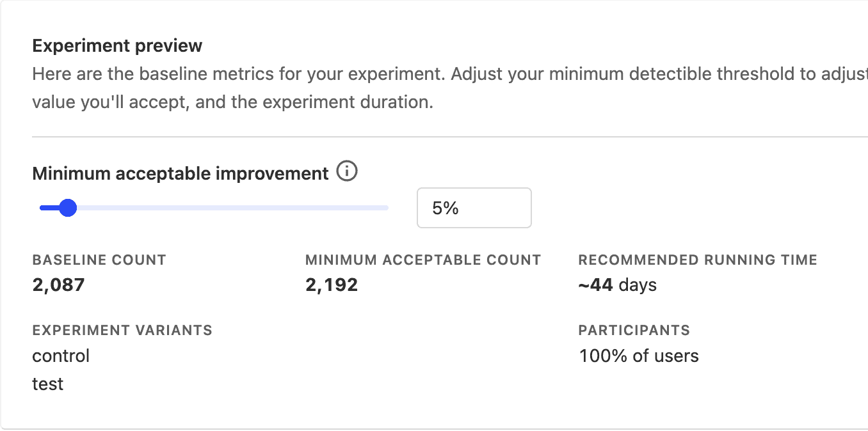Select the baseline count value 2,087
The image size is (868, 431).
coord(58,285)
